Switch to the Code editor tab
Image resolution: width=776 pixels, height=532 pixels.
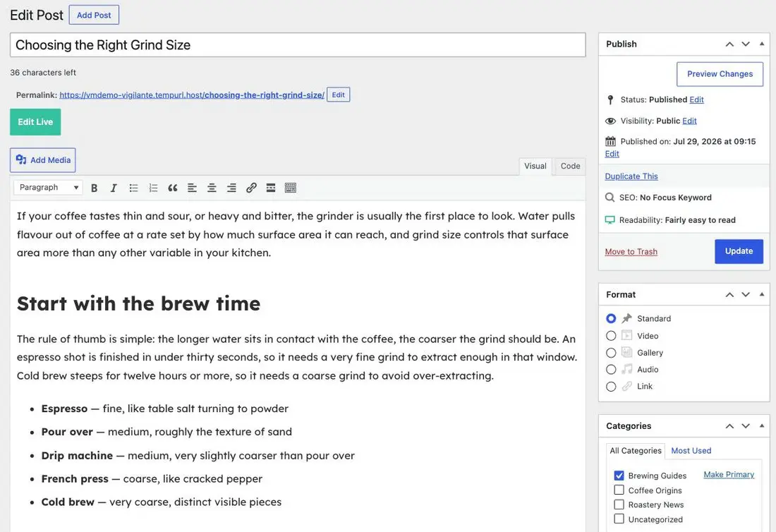click(x=570, y=167)
